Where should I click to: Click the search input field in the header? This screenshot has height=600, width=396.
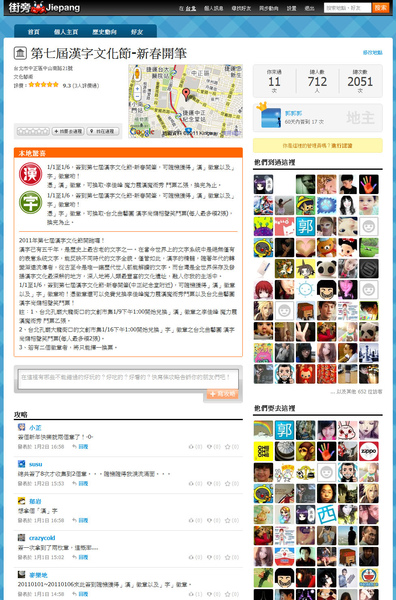coord(347,8)
